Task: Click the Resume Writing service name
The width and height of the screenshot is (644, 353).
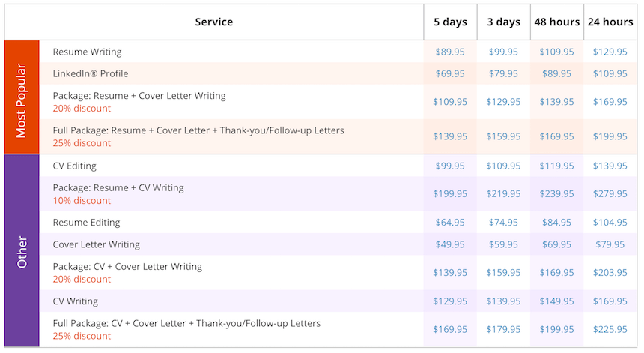Action: 88,52
